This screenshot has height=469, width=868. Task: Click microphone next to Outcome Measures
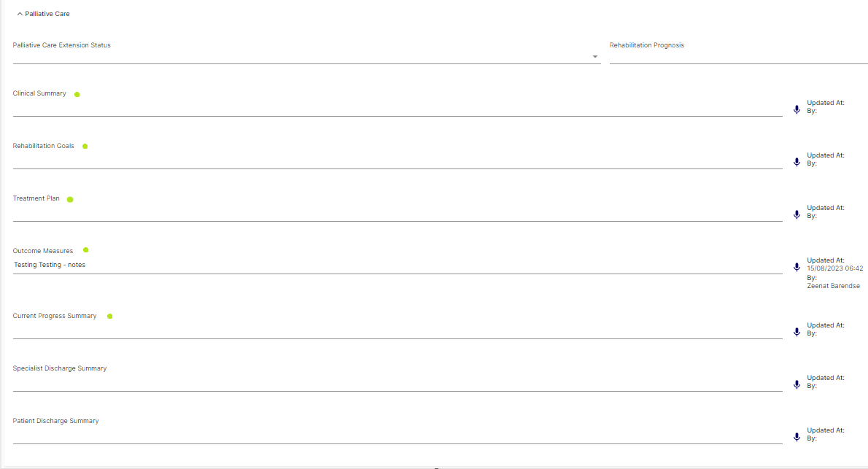click(x=797, y=267)
